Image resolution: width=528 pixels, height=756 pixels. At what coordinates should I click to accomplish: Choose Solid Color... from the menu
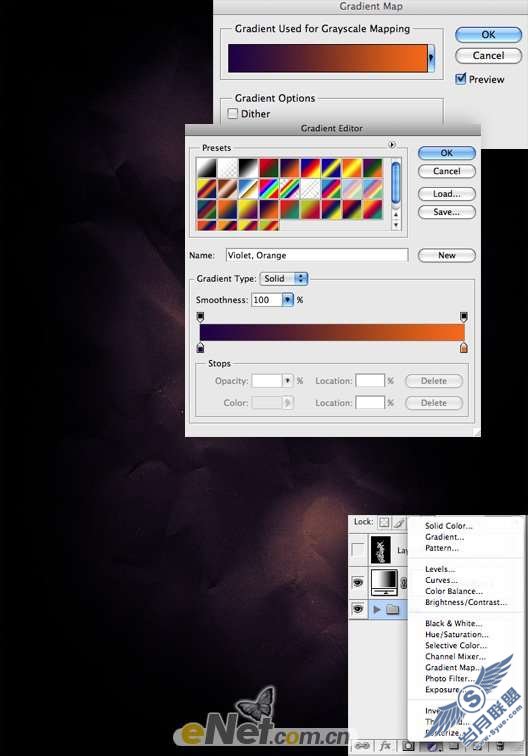[448, 526]
